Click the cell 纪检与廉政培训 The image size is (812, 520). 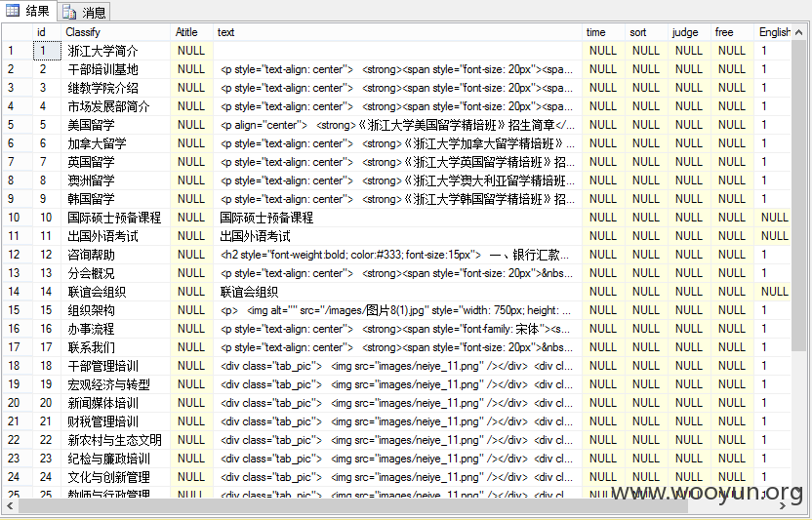tap(115, 459)
